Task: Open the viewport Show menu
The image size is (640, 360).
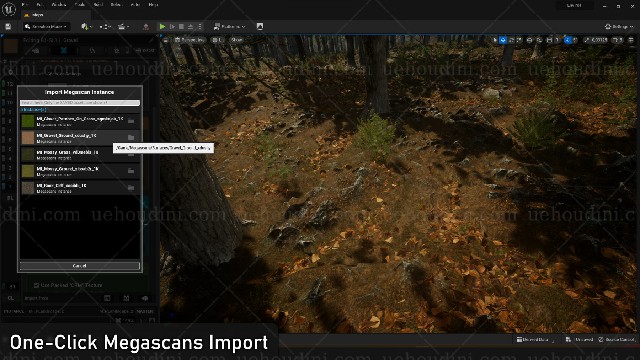Action: pyautogui.click(x=237, y=40)
